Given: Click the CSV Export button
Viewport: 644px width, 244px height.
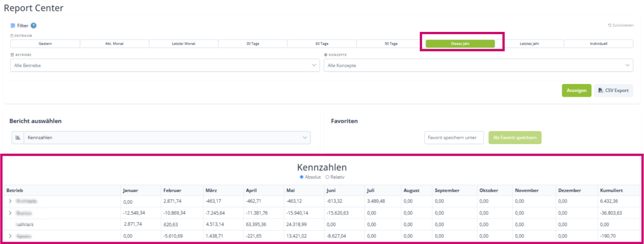Looking at the screenshot, I should point(613,91).
